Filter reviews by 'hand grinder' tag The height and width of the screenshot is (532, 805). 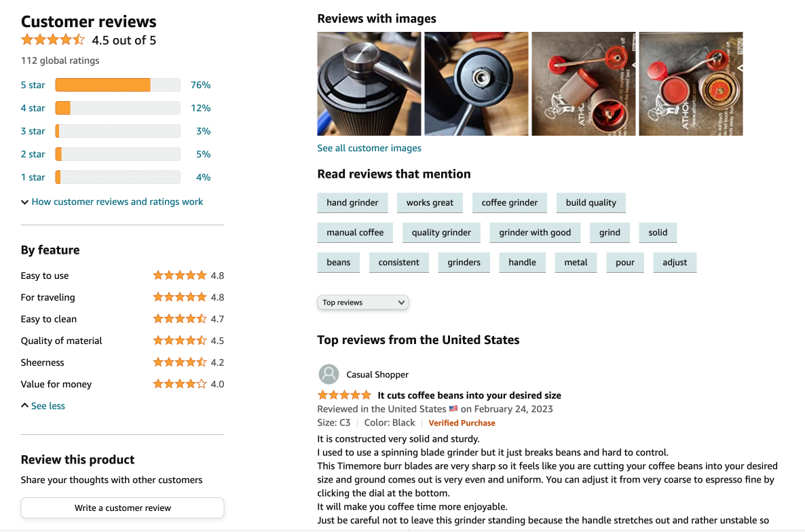point(352,203)
